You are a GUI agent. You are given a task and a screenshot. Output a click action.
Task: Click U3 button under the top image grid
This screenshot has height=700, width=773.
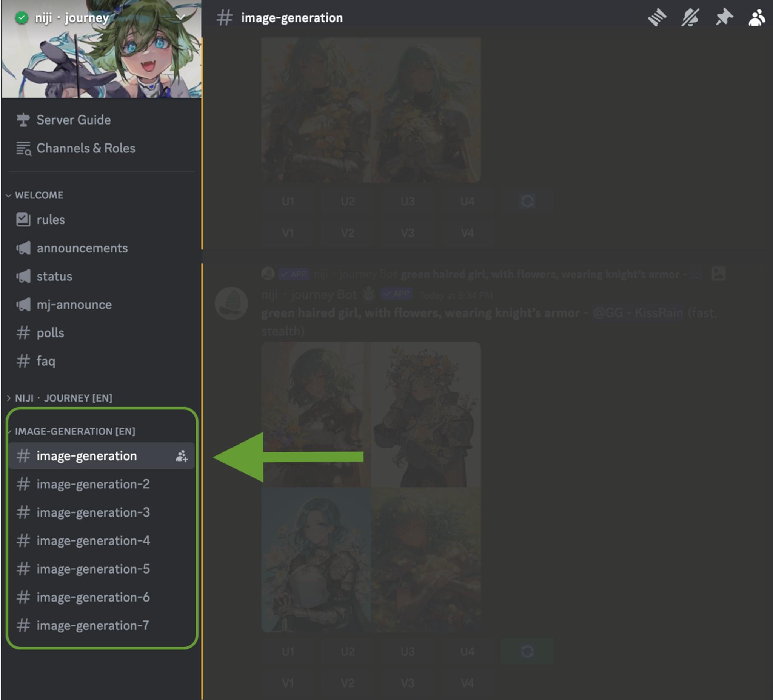coord(408,201)
